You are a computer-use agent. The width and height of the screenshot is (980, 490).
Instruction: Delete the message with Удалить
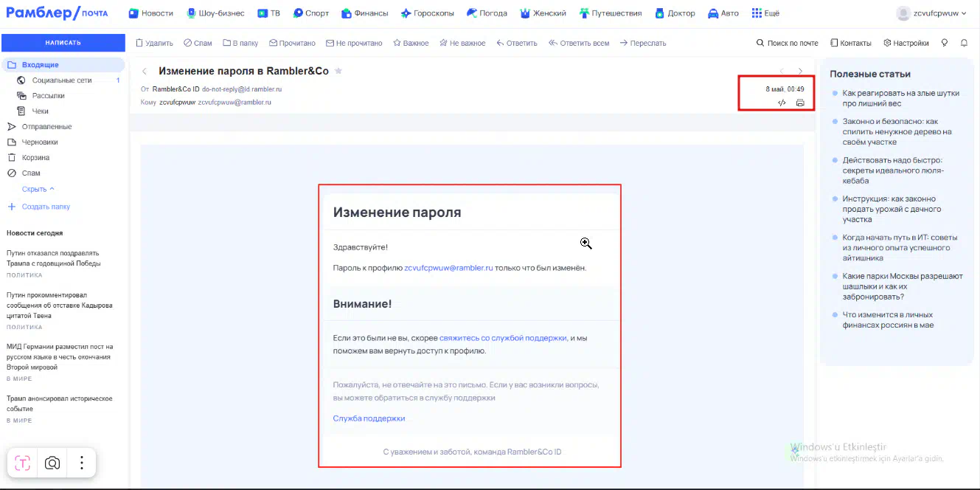(154, 43)
